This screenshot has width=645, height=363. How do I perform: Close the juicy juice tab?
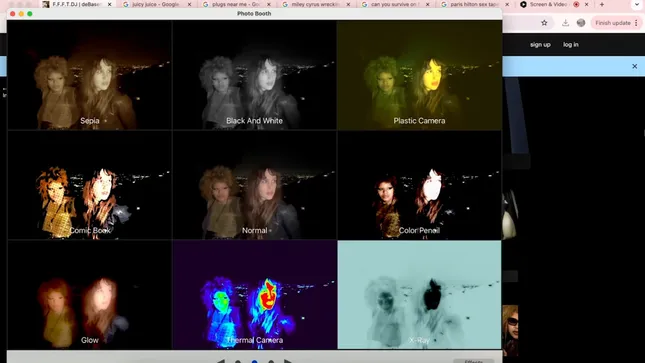[189, 5]
